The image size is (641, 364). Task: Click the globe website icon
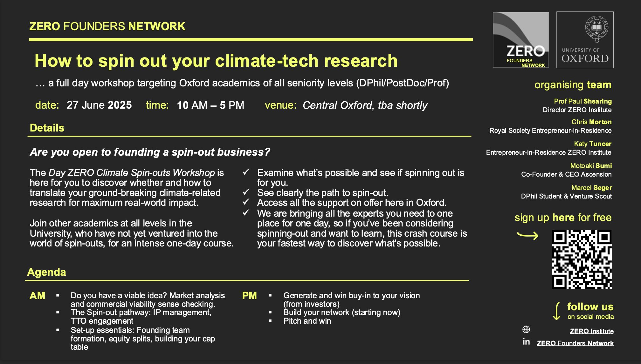coord(526,330)
